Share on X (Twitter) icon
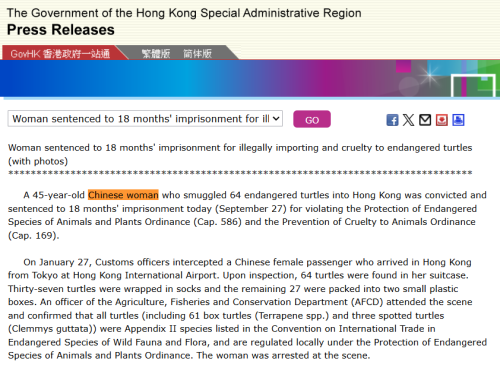 tap(408, 120)
